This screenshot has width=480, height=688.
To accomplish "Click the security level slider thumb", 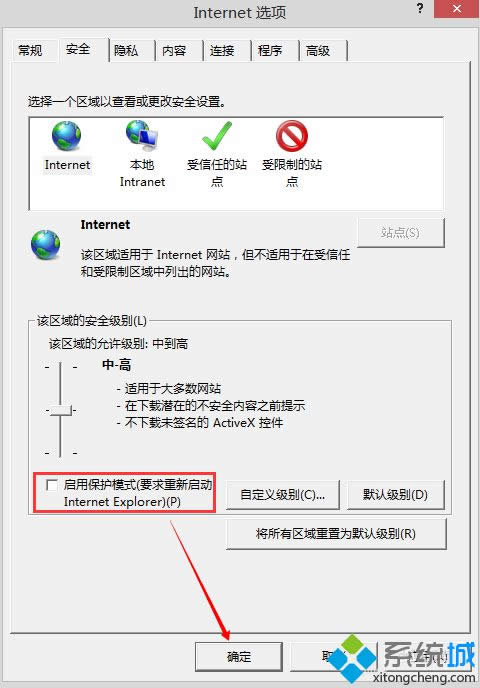I will (61, 410).
